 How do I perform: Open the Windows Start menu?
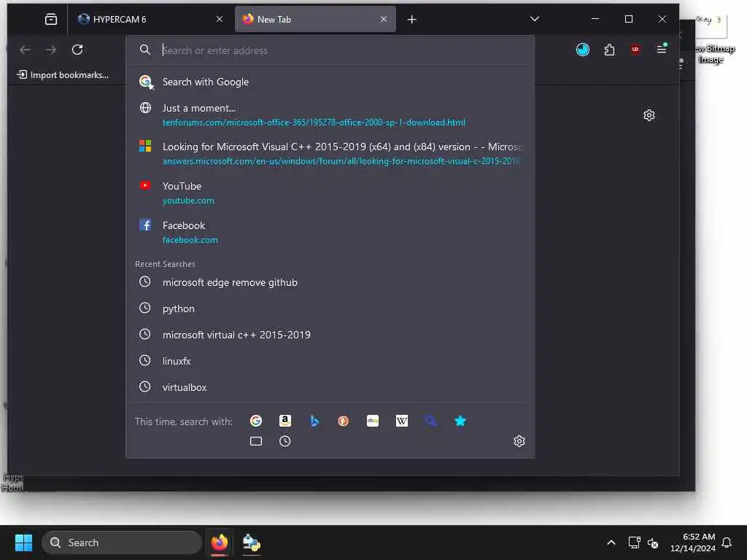pyautogui.click(x=23, y=542)
